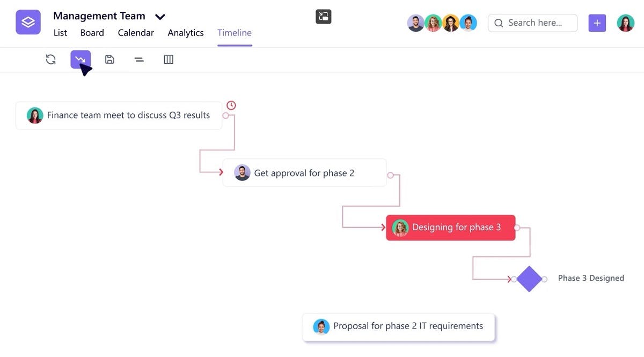Viewport: 644px width, 357px height.
Task: Click the sync/refresh icon in the toolbar
Action: pyautogui.click(x=50, y=59)
